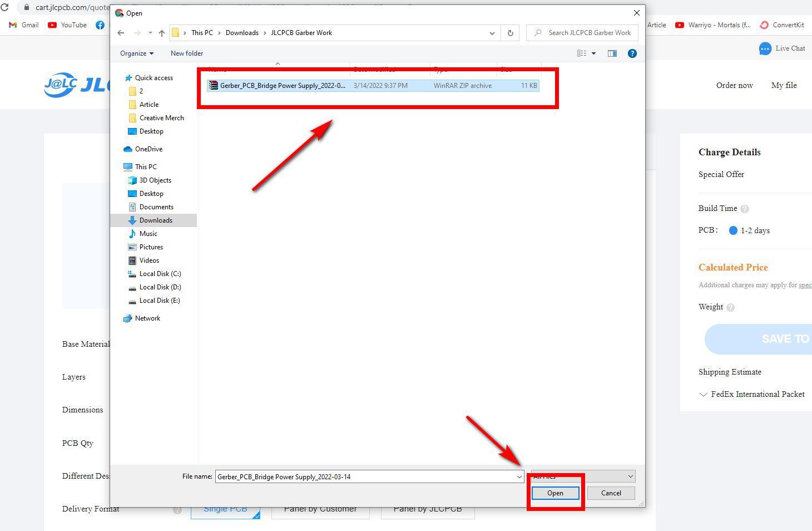Open the My file page
The image size is (812, 531).
[784, 85]
